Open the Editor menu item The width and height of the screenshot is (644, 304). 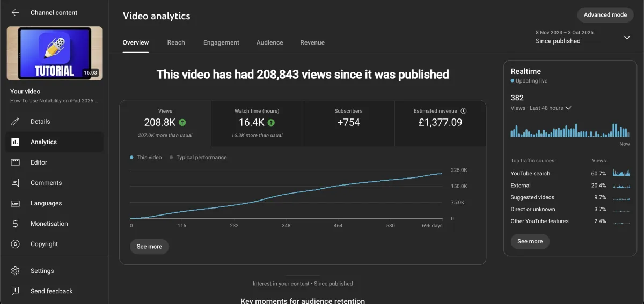click(x=54, y=162)
